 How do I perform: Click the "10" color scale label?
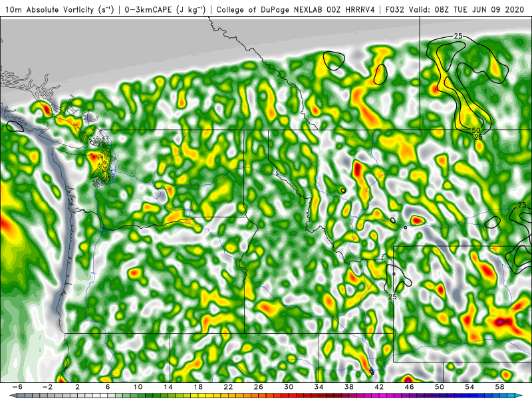(x=138, y=387)
